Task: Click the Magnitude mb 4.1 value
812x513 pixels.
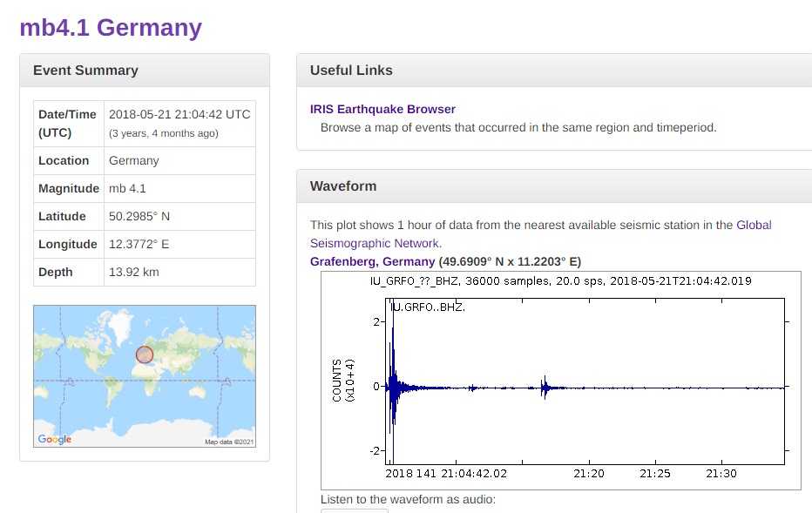Action: pos(127,188)
